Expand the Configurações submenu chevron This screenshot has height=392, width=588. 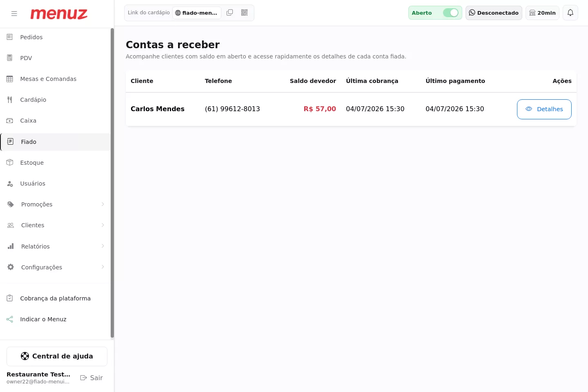(103, 267)
